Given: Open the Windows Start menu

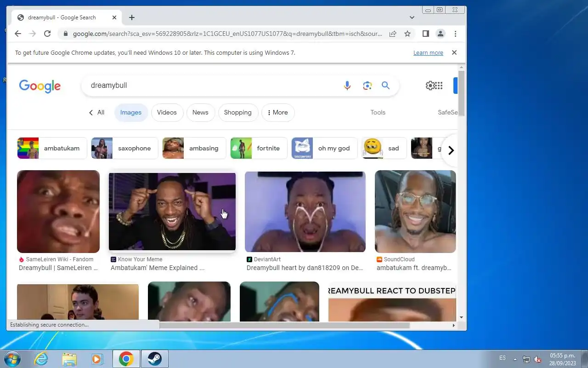Looking at the screenshot, I should [12, 359].
